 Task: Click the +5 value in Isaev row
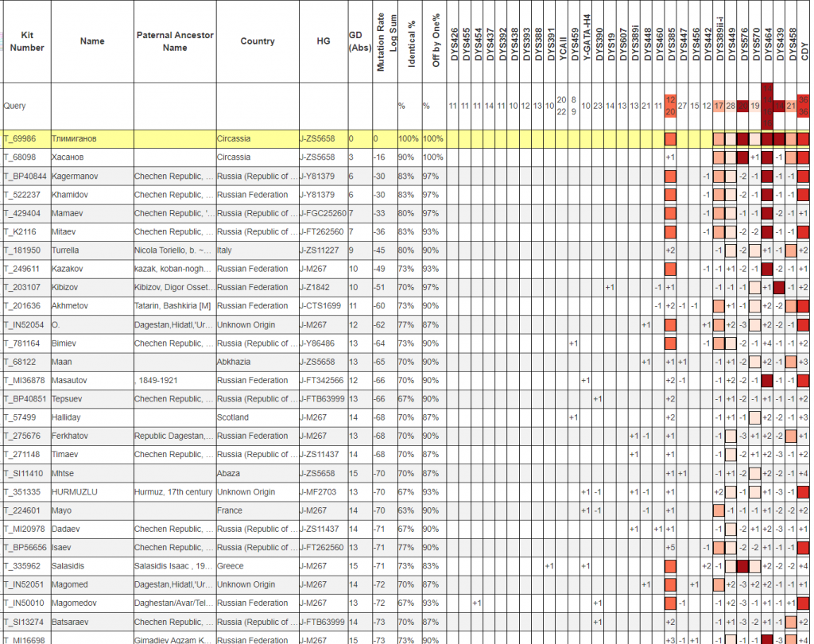coord(670,548)
